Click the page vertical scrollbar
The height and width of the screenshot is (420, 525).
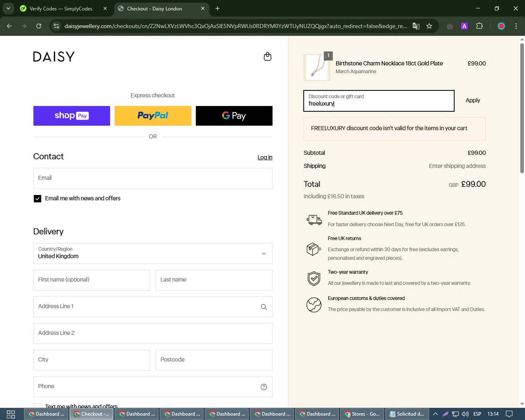click(522, 108)
